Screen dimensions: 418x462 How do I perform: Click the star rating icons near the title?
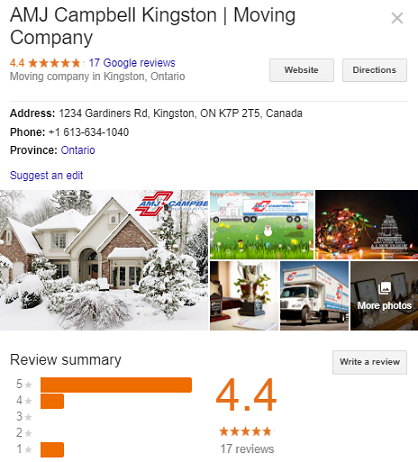tap(54, 63)
